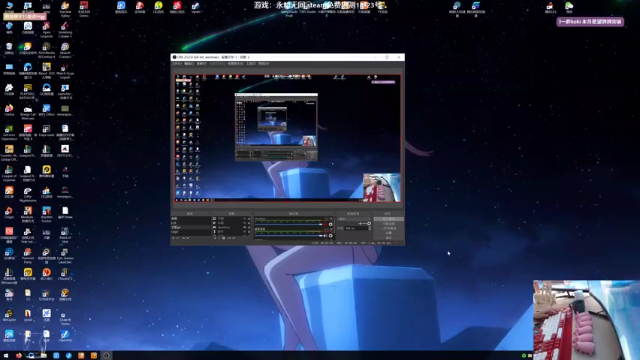
Task: Open the WeGame desktop shortcut
Action: pyautogui.click(x=9, y=315)
